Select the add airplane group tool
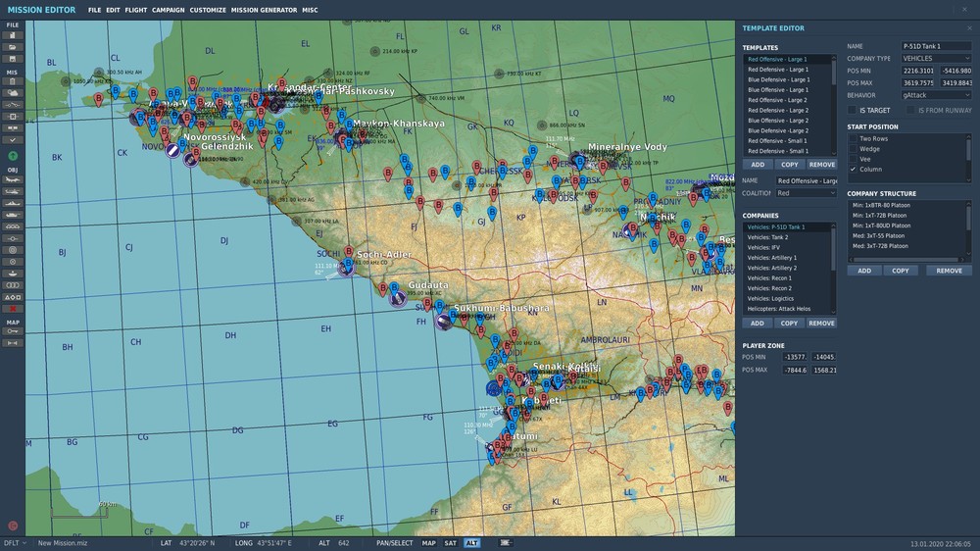This screenshot has height=551, width=980. pos(13,179)
